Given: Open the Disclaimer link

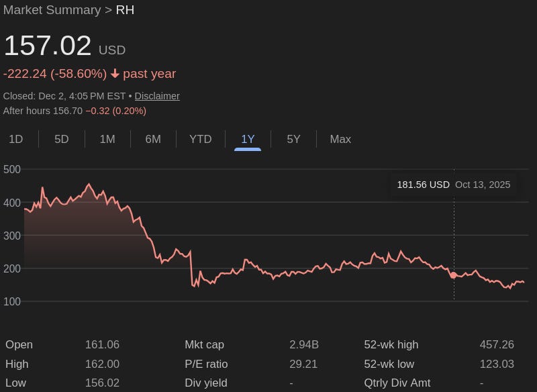Looking at the screenshot, I should pyautogui.click(x=157, y=96).
